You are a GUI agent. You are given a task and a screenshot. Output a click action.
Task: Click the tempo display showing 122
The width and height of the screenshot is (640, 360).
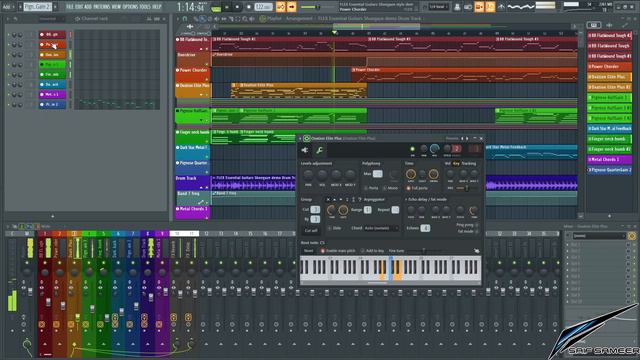click(x=264, y=7)
